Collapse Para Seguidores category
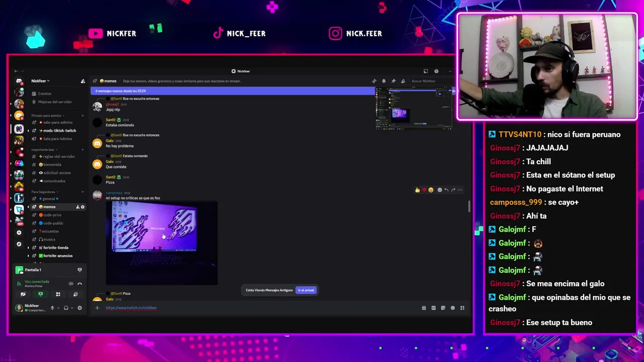The height and width of the screenshot is (362, 644). click(x=44, y=192)
